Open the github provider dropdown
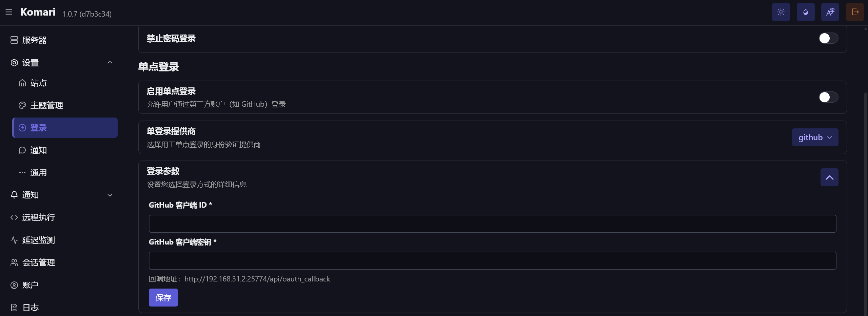 coord(815,138)
